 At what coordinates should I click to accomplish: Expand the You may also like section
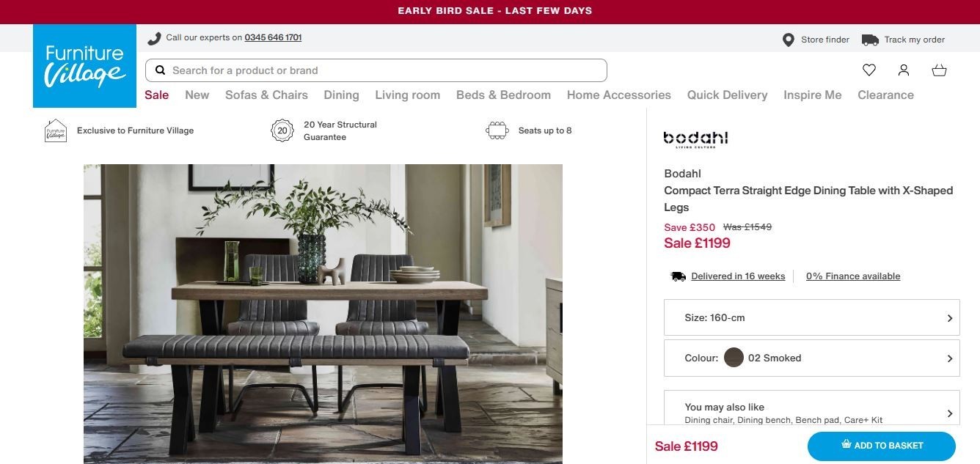[x=812, y=413]
